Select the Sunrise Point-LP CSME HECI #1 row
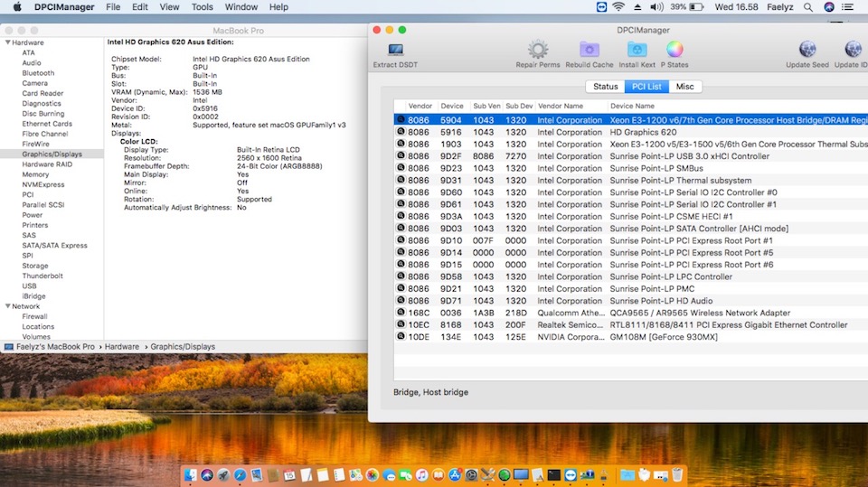Viewport: 868px width, 487px height. point(630,216)
